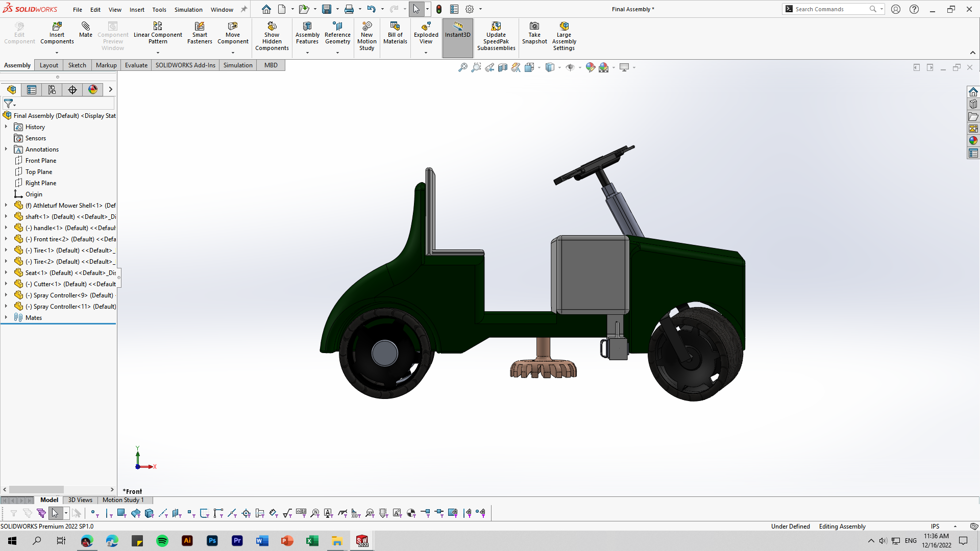Switch to the Sketch tab

[x=77, y=65]
